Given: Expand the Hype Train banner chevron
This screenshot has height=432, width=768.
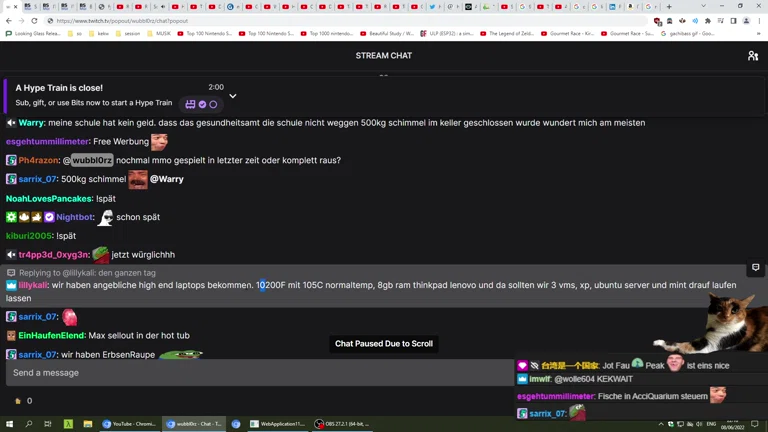Looking at the screenshot, I should click(x=233, y=96).
